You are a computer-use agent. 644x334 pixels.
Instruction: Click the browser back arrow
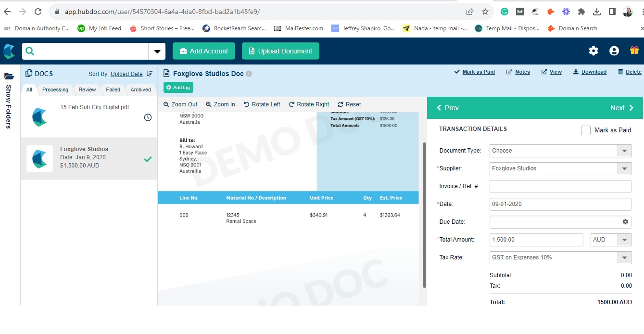[7, 12]
